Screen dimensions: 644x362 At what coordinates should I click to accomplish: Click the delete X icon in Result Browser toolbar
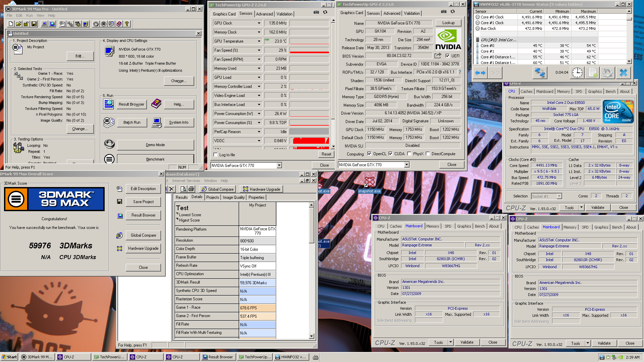172,189
